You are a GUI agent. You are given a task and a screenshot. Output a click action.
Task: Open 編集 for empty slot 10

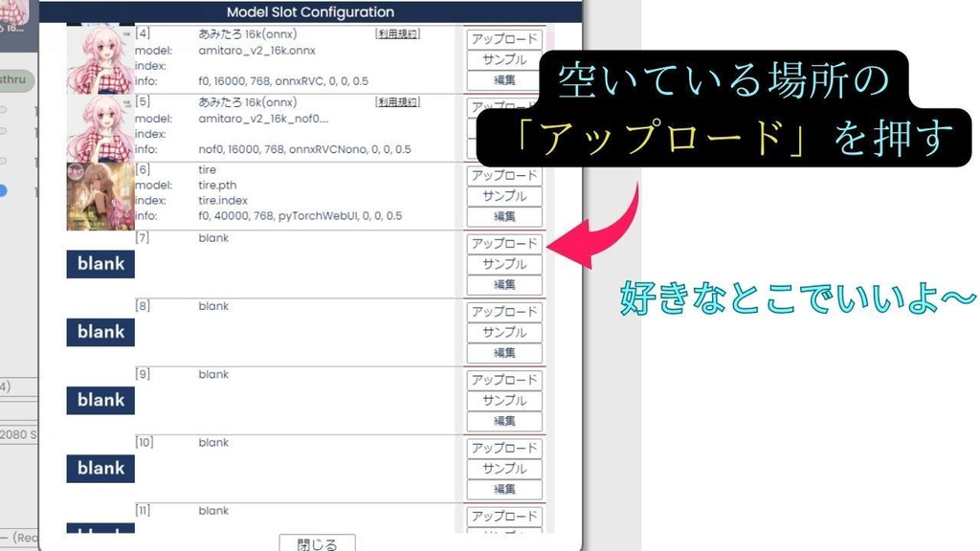tap(504, 489)
